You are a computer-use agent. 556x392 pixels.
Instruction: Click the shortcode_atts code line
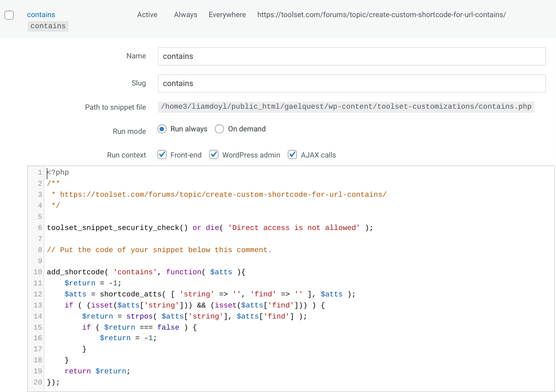(210, 294)
